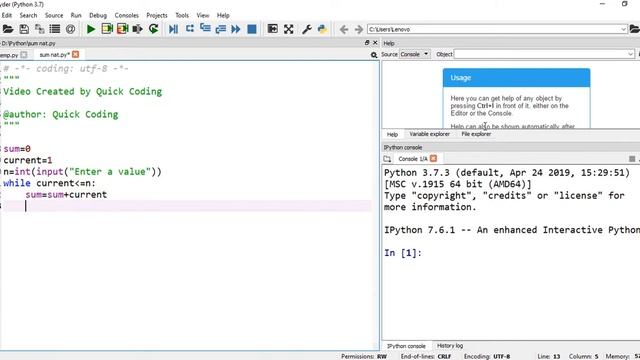Click the console browse tabs icon
Image resolution: width=640 pixels, height=360 pixels.
(x=387, y=159)
